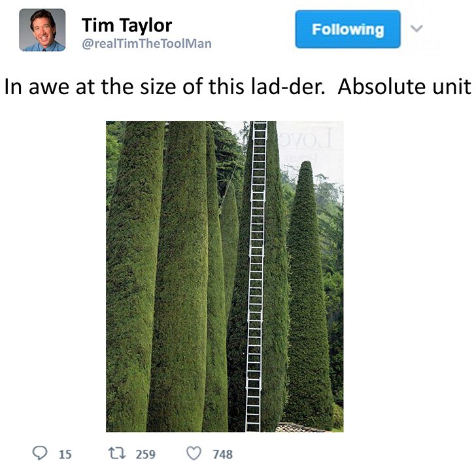View the 15 replies count
The width and height of the screenshot is (476, 476).
click(x=65, y=454)
